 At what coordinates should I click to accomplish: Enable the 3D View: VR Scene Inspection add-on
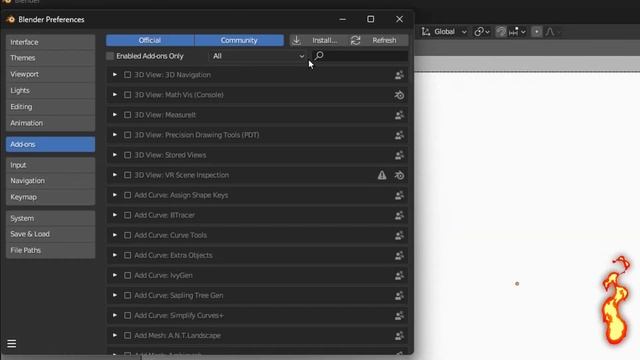pyautogui.click(x=127, y=175)
